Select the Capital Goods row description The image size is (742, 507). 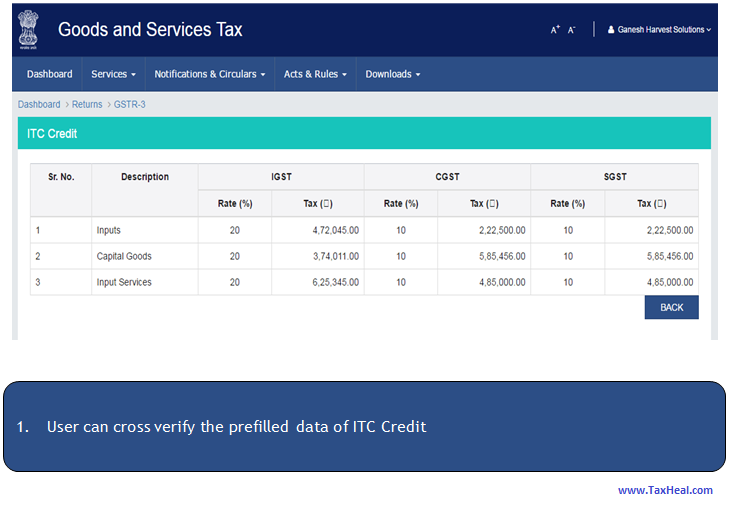tap(124, 257)
